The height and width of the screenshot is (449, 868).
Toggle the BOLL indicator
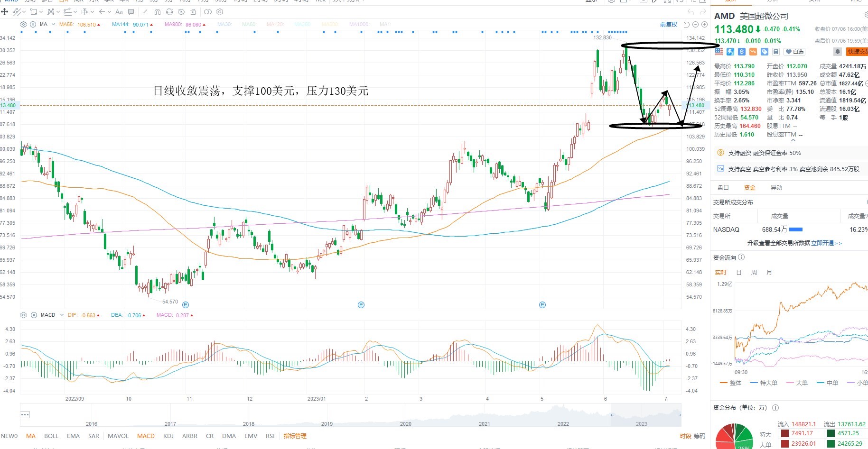coord(51,436)
